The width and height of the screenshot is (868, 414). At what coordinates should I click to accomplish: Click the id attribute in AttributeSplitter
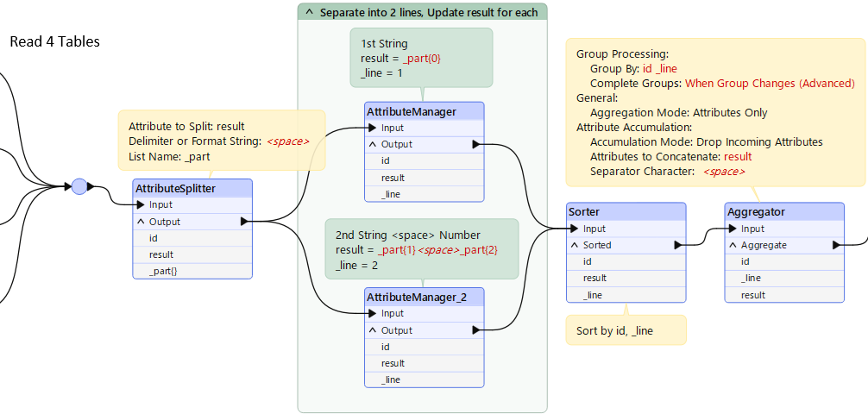pyautogui.click(x=192, y=238)
